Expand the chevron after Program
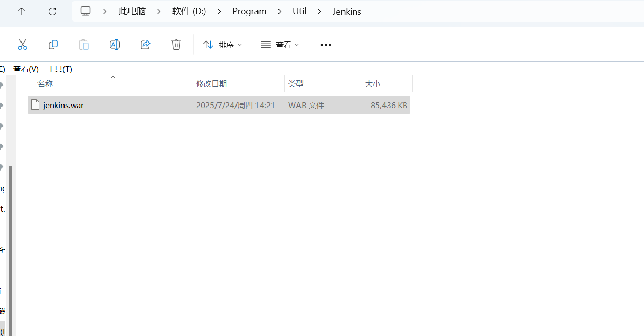This screenshot has width=644, height=336. 280,11
